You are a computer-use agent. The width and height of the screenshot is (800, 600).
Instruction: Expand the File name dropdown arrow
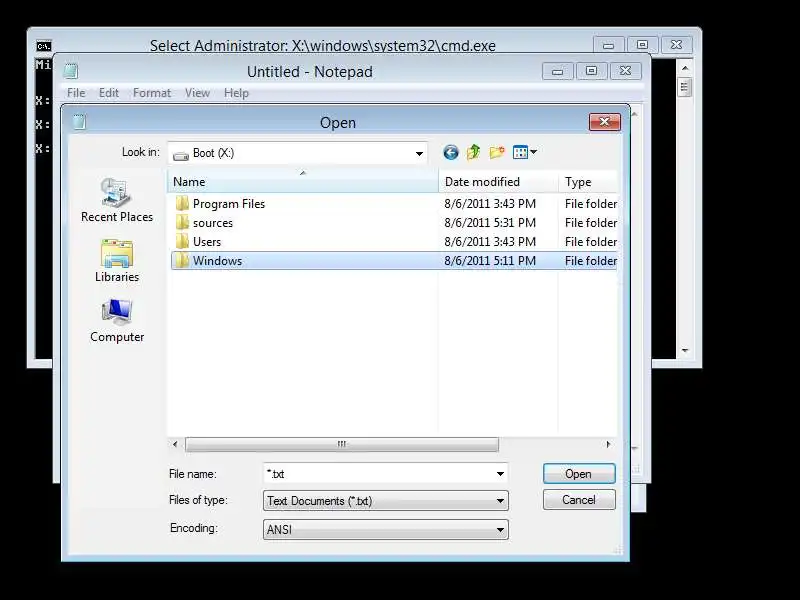[x=500, y=473]
